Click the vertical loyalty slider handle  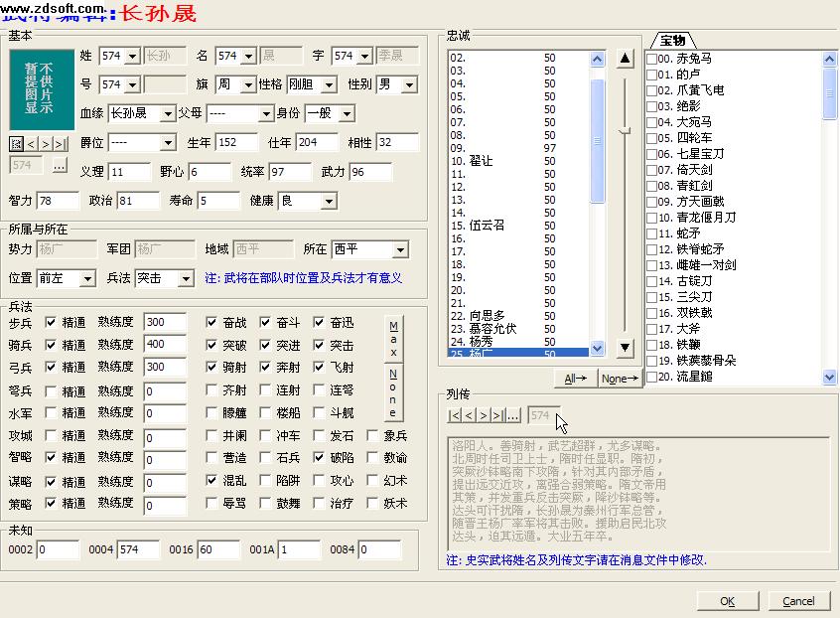pos(624,131)
